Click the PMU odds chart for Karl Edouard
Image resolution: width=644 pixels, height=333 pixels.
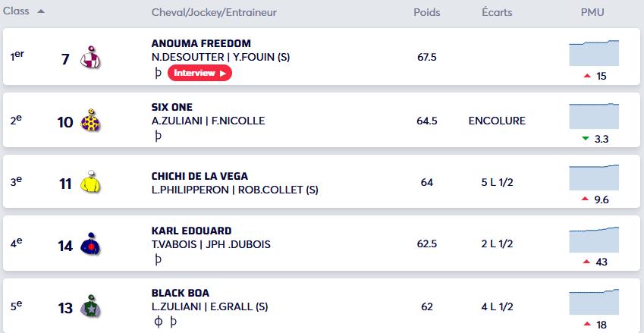coord(594,240)
